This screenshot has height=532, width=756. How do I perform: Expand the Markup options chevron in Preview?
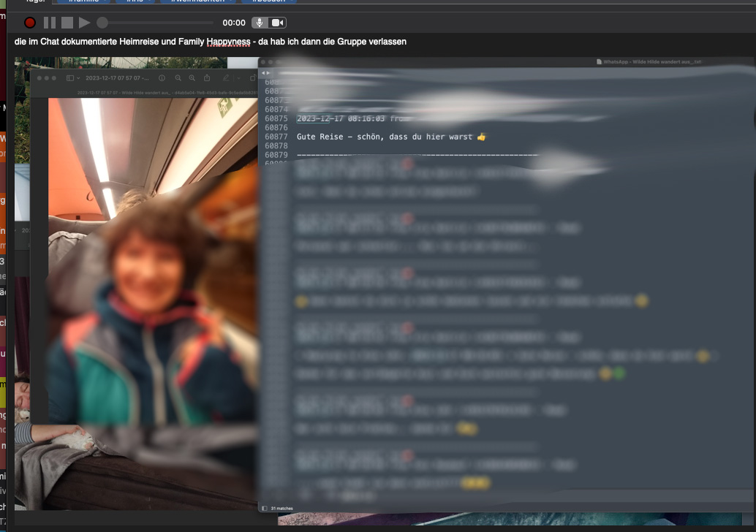click(x=238, y=78)
